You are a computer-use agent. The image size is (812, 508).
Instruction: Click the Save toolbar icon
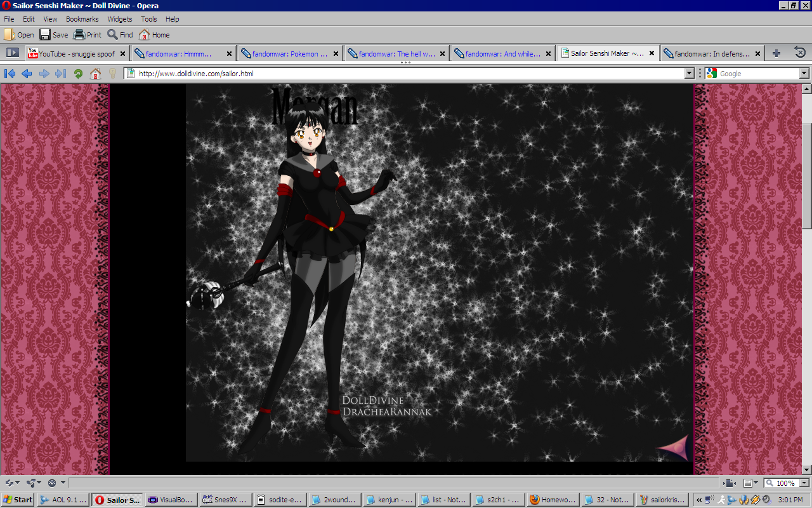pos(54,35)
